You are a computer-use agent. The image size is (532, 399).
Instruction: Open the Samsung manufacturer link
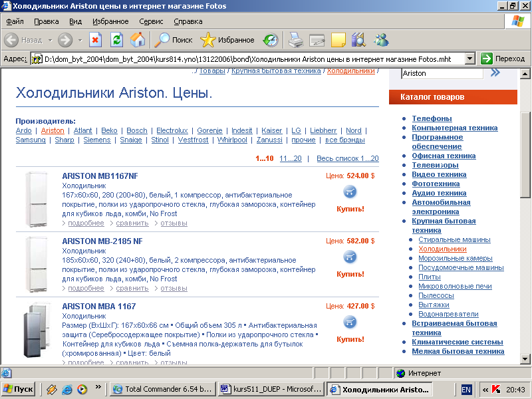(x=31, y=140)
